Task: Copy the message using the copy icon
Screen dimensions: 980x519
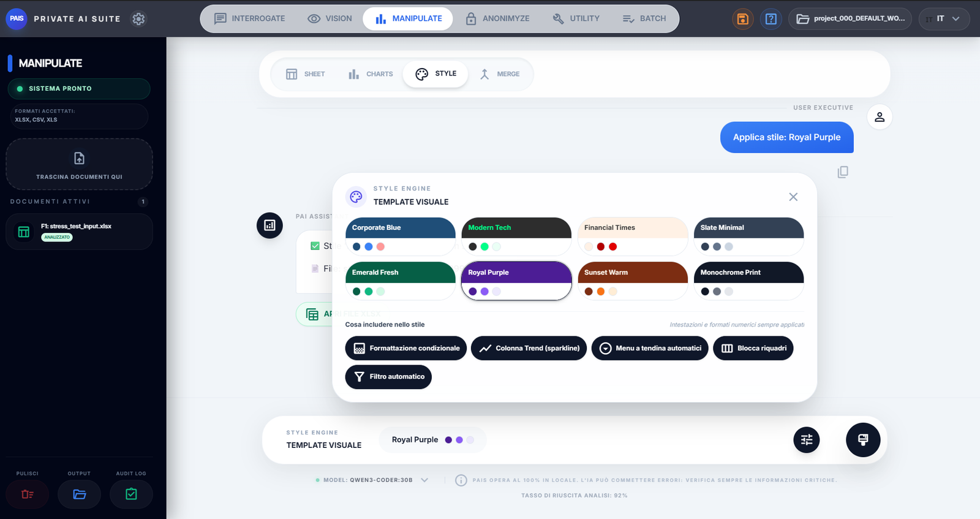Action: click(843, 172)
